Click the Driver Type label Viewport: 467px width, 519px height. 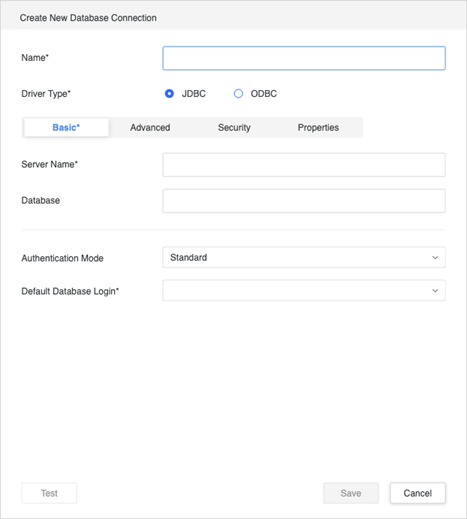pyautogui.click(x=46, y=94)
